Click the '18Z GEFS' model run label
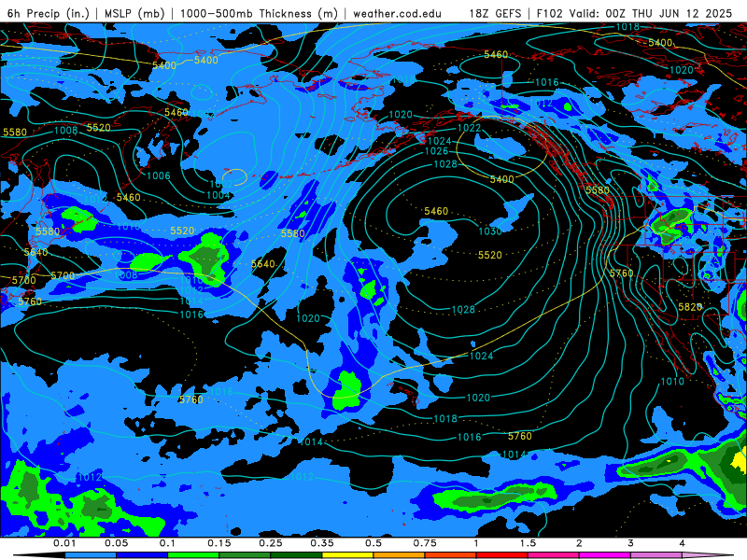Viewport: 747px width, 560px height. pos(495,13)
